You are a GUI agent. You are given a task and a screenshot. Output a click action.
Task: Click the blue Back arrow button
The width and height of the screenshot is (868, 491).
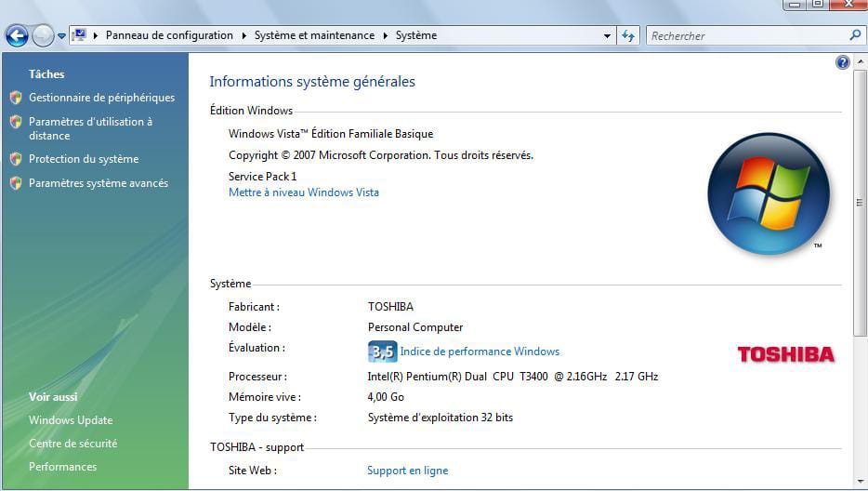pos(17,36)
